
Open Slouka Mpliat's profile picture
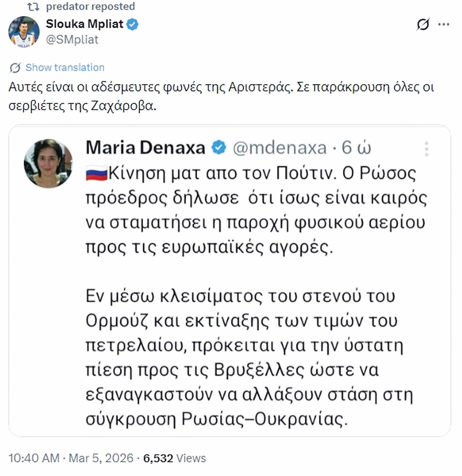pos(24,32)
